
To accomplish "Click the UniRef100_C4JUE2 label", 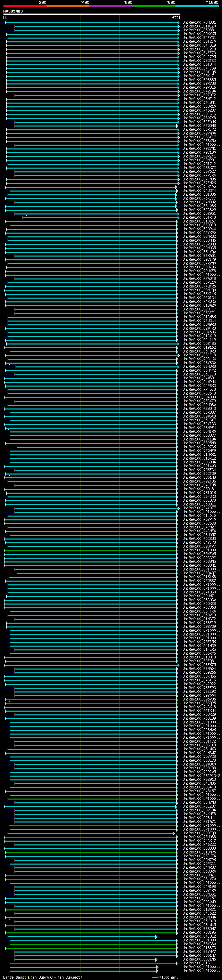I will [x=199, y=936].
